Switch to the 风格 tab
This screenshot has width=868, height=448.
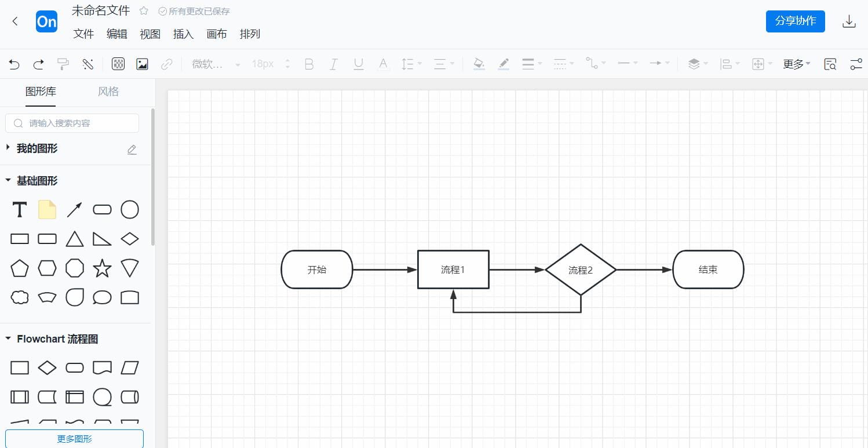coord(108,92)
